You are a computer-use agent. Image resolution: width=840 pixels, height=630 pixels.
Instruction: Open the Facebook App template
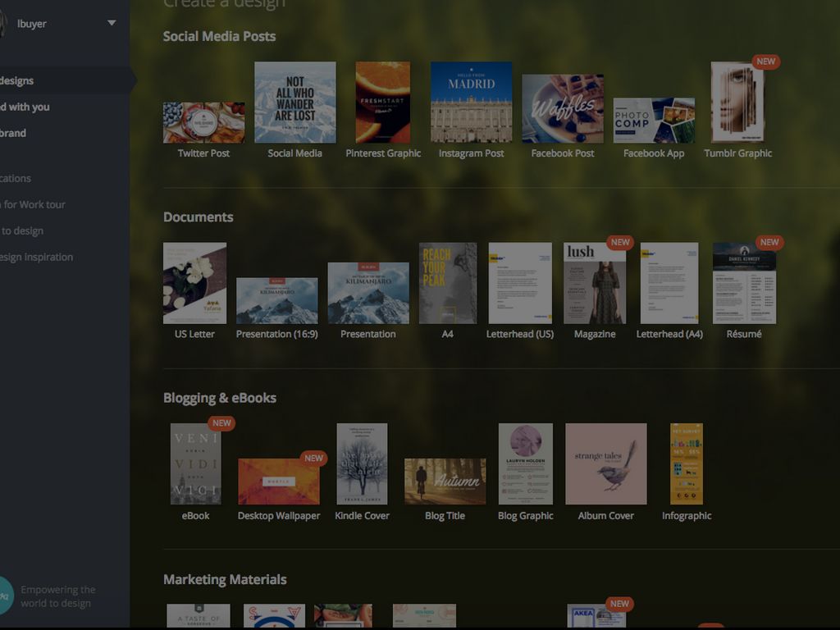pos(654,121)
